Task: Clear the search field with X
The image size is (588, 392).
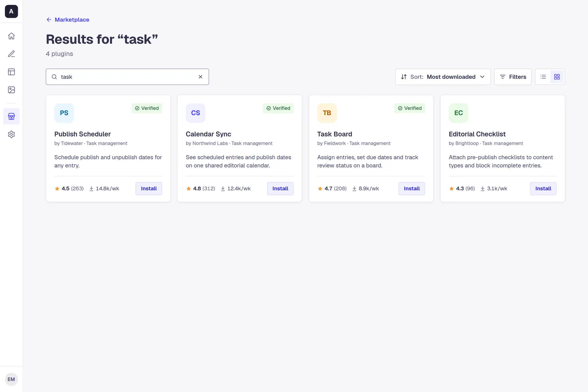Action: [x=201, y=77]
